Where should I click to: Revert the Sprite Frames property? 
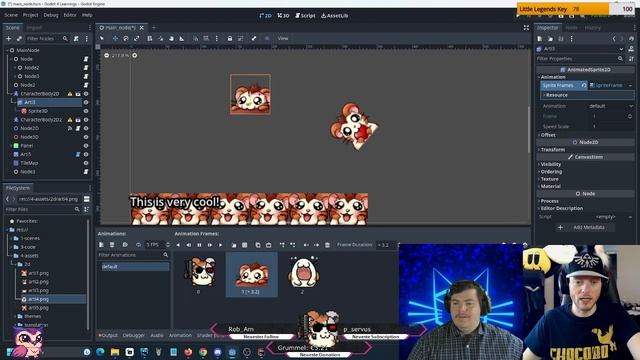(x=584, y=85)
